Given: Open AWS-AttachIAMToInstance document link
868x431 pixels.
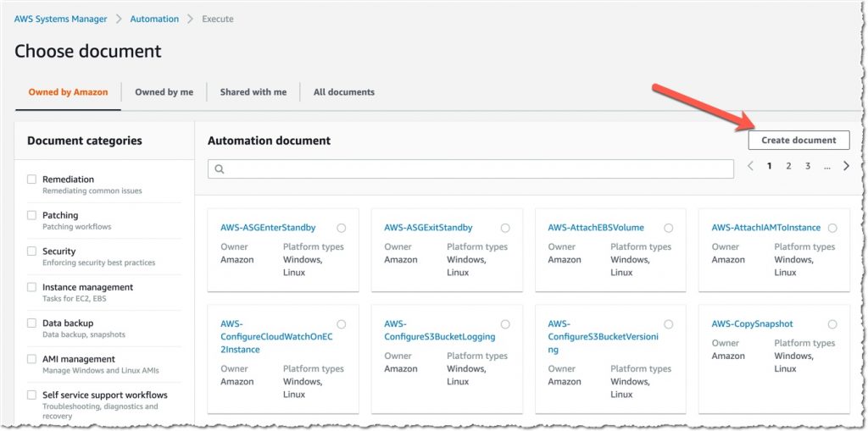Looking at the screenshot, I should point(766,228).
